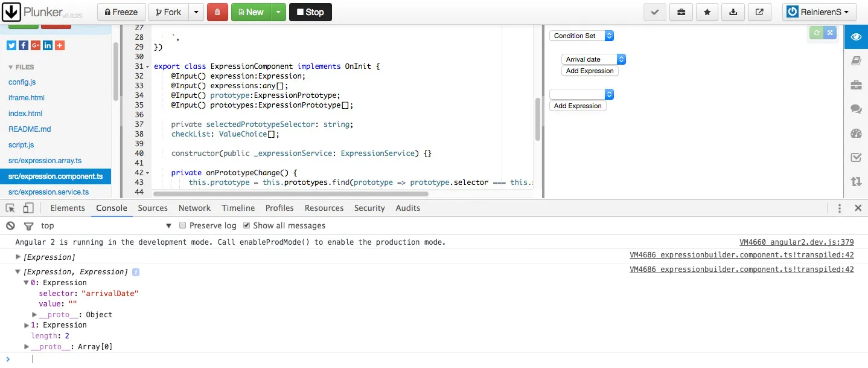Click the Freeze button
Image resolution: width=868 pixels, height=368 pixels.
121,12
